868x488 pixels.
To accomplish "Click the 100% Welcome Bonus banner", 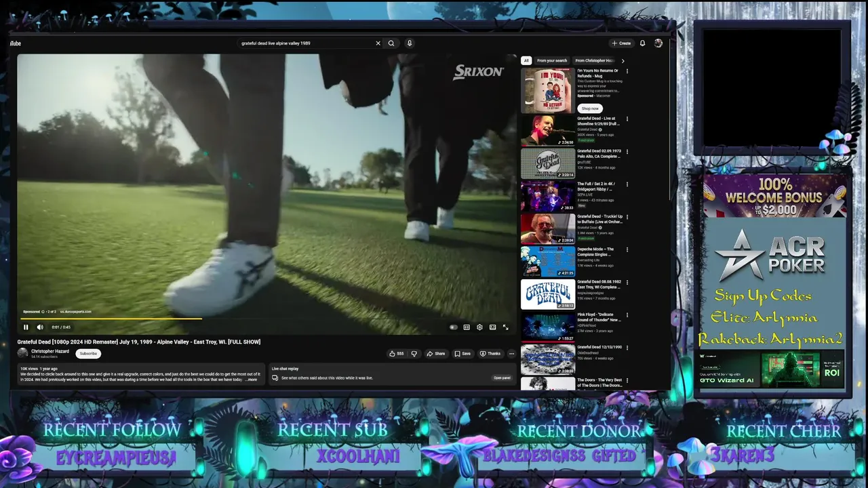I will 774,196.
